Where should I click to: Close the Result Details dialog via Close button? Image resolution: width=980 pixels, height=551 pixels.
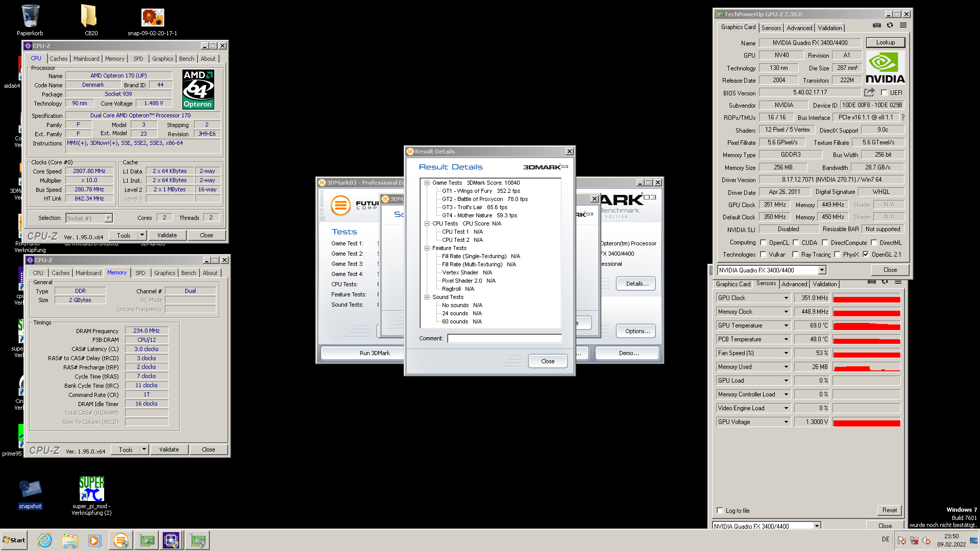click(x=548, y=361)
